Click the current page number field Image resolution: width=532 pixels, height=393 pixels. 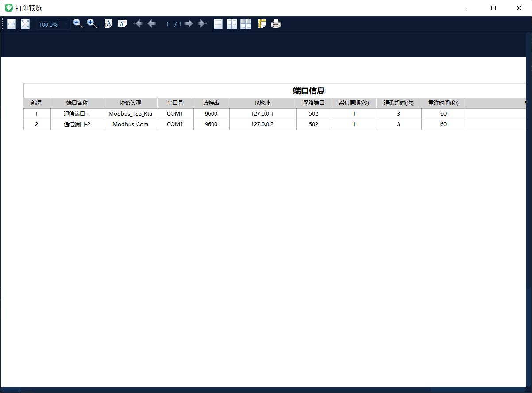[x=167, y=24]
